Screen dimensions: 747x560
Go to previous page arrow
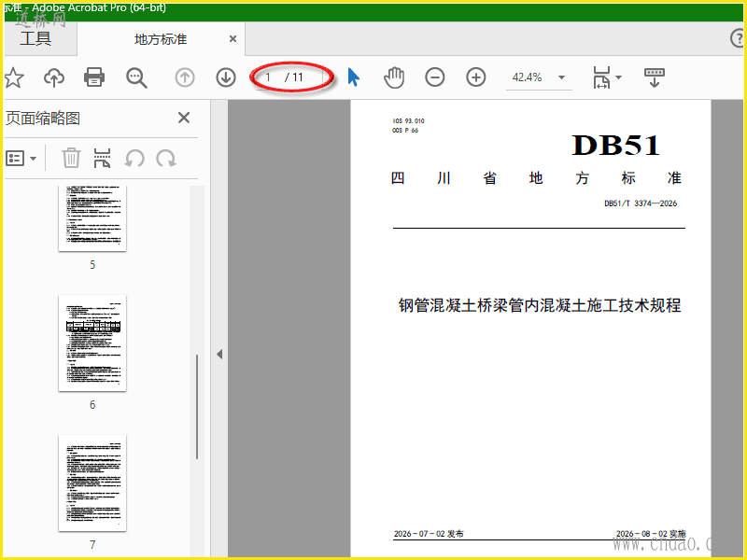pos(185,77)
